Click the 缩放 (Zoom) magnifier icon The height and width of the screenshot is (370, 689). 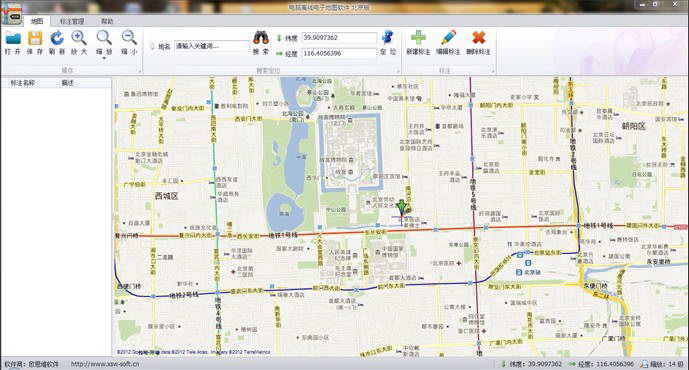tap(104, 38)
